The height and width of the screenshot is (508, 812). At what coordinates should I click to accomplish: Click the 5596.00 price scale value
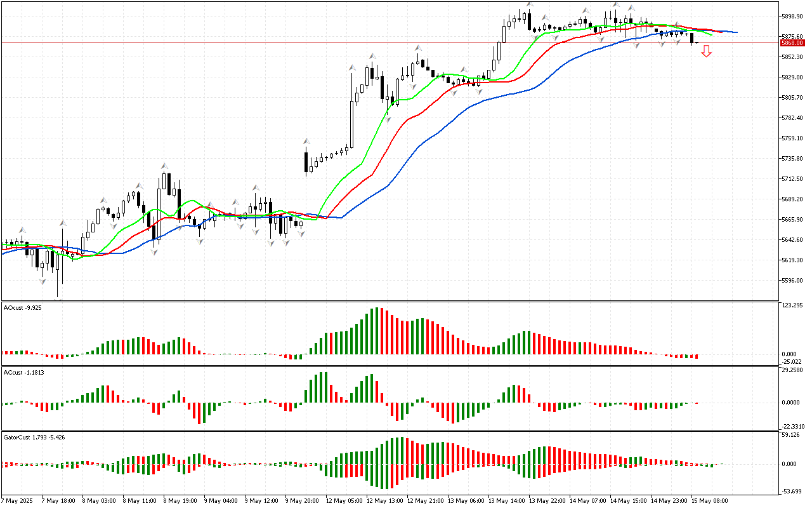(x=793, y=280)
